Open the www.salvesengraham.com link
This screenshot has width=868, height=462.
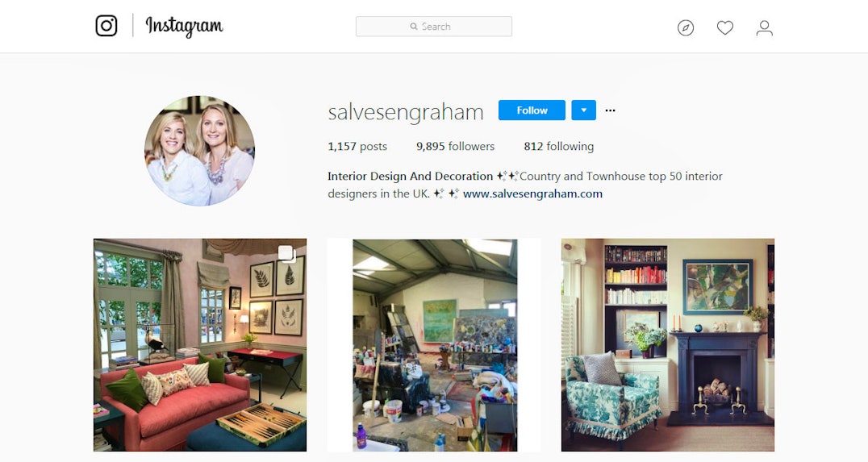(x=532, y=194)
